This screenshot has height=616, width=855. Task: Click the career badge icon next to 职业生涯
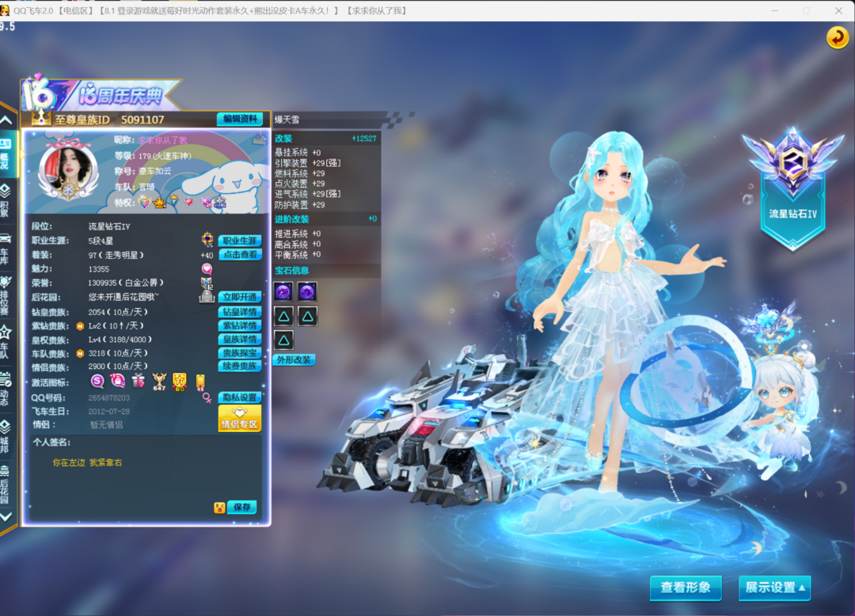coord(207,239)
